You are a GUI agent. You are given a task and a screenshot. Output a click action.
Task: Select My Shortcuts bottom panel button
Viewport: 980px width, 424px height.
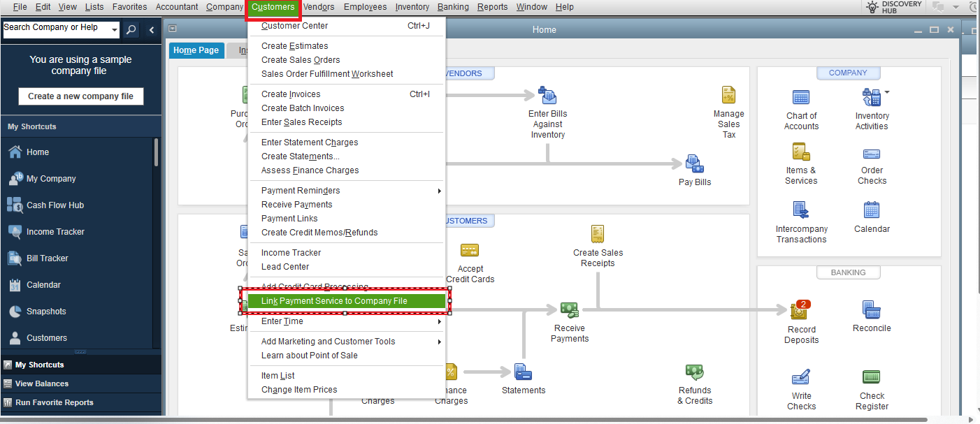80,365
